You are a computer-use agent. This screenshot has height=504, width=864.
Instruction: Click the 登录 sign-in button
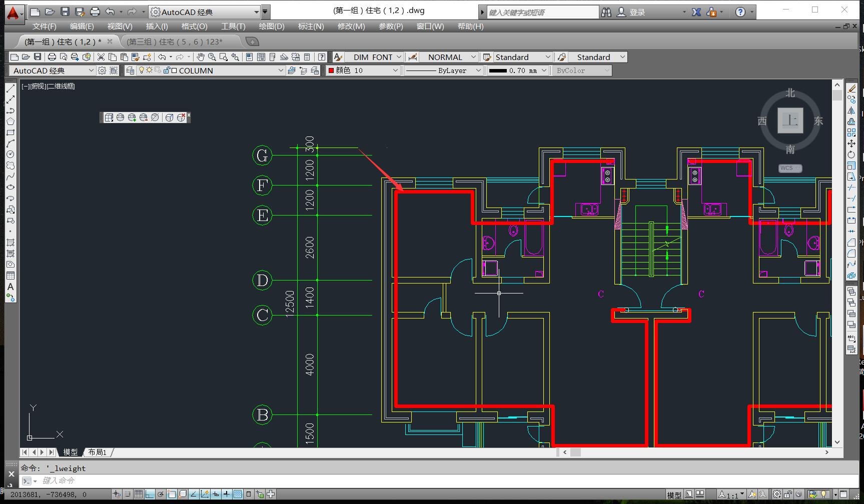coord(637,12)
